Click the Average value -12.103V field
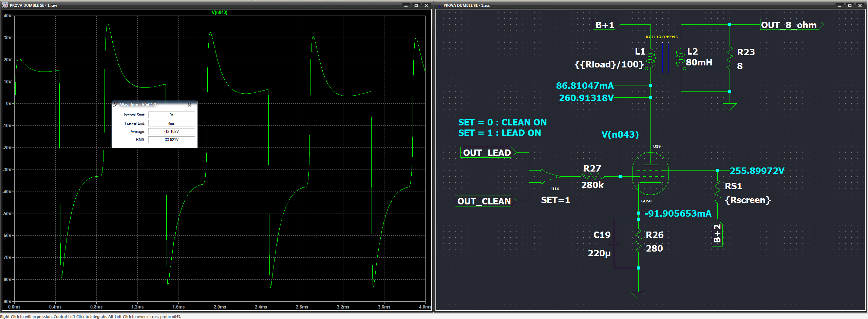 pos(171,132)
